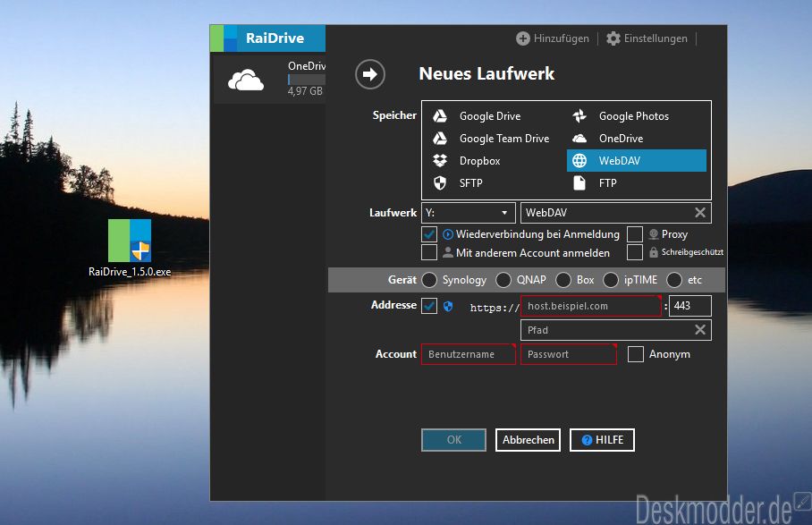Click the arrow circle next to Neues Laufwerk

(x=369, y=74)
